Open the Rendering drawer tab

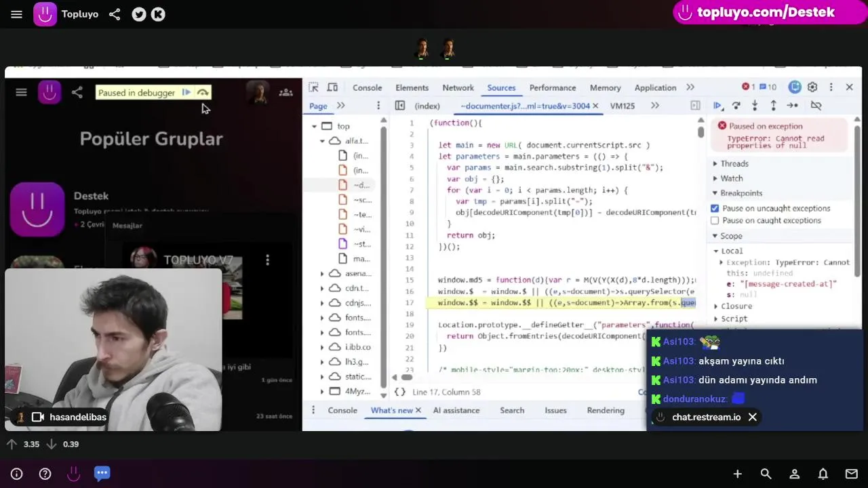point(606,410)
